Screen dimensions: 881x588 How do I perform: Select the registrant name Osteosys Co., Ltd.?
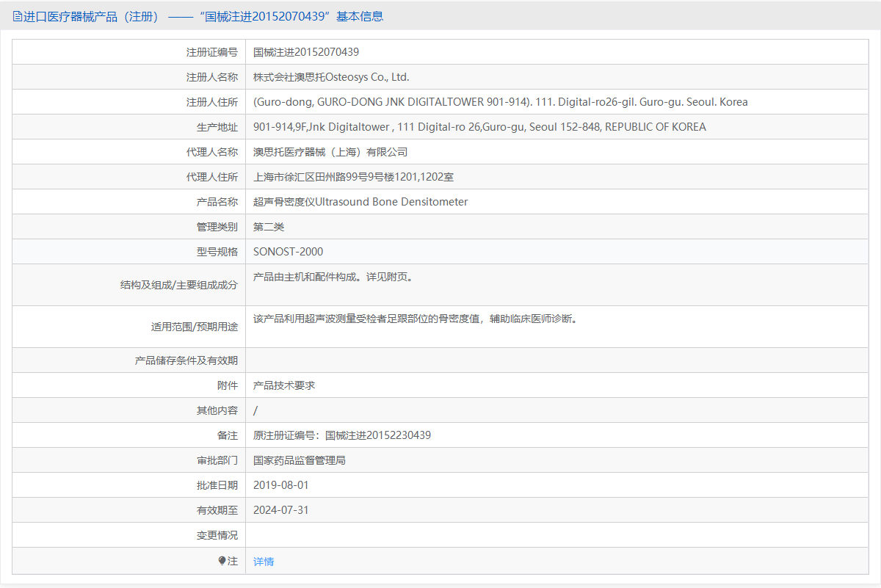[330, 76]
